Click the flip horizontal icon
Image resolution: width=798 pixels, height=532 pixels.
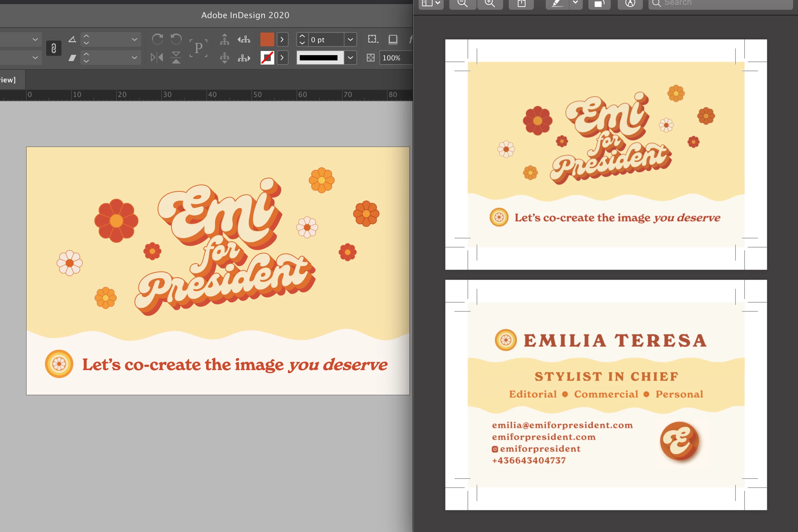157,57
